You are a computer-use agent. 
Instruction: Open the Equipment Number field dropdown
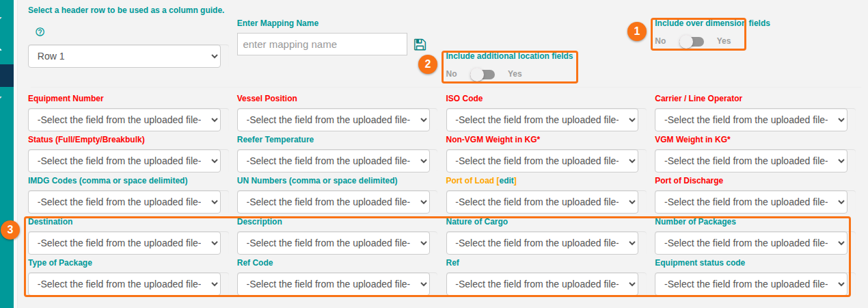(124, 120)
